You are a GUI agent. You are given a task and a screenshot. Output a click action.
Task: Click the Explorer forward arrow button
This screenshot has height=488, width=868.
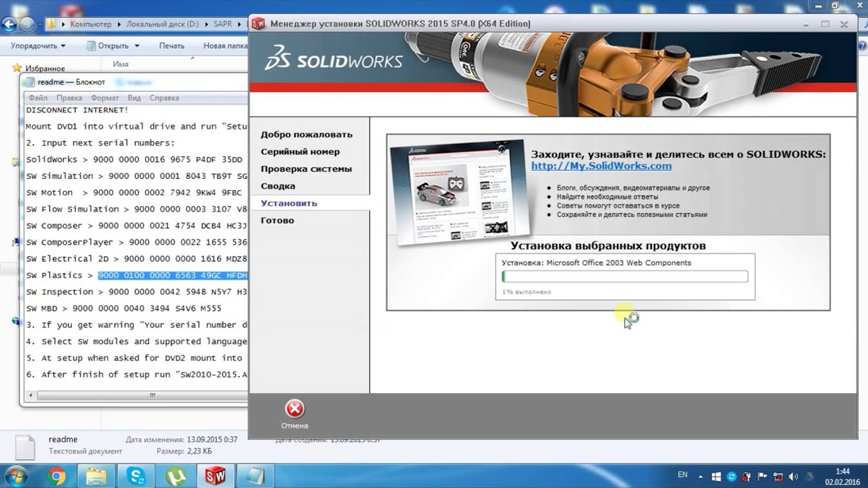pyautogui.click(x=26, y=25)
